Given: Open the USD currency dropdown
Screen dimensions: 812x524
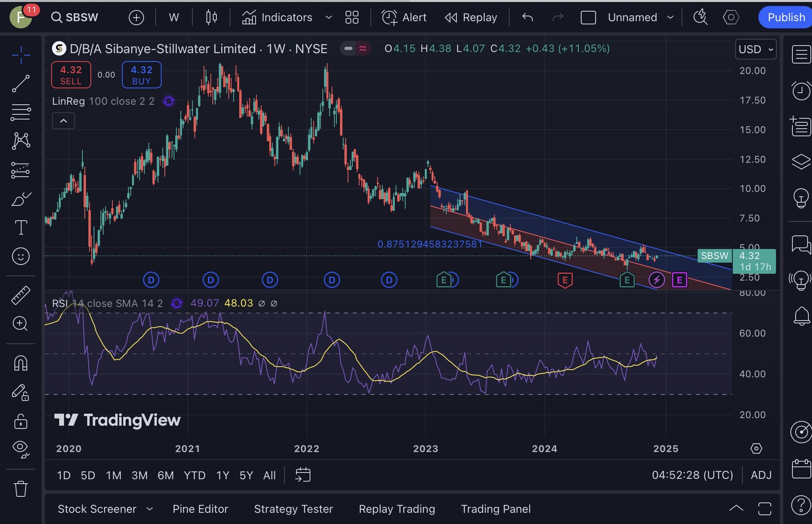Looking at the screenshot, I should (x=756, y=49).
